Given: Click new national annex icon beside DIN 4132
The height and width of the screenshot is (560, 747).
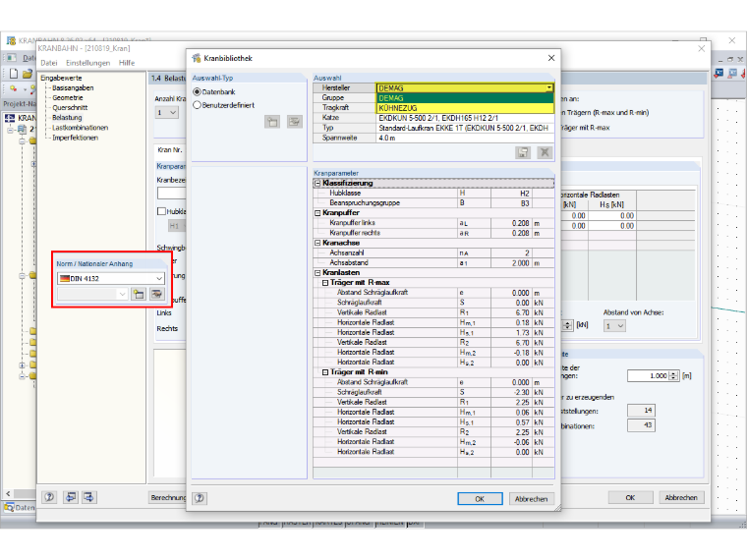Looking at the screenshot, I should coord(139,294).
